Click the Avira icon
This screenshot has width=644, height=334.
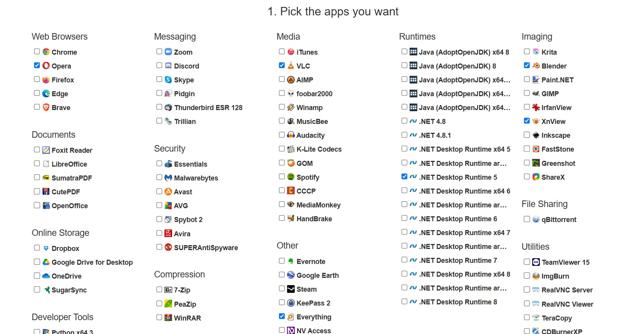168,234
